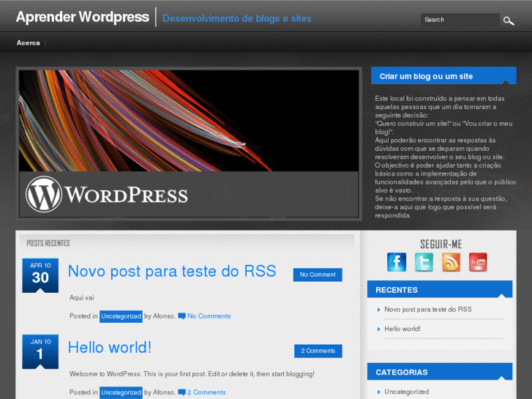Click the Aprender Wordpress site title

tap(83, 17)
